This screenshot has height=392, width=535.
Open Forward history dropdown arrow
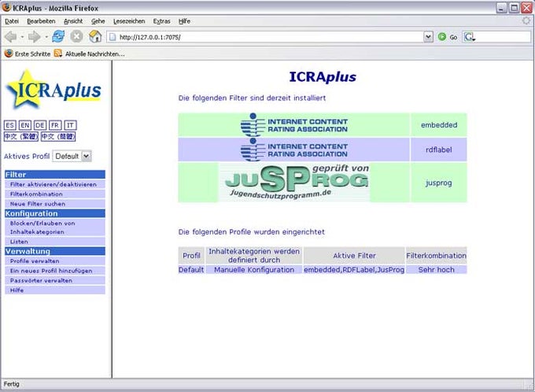(x=46, y=37)
